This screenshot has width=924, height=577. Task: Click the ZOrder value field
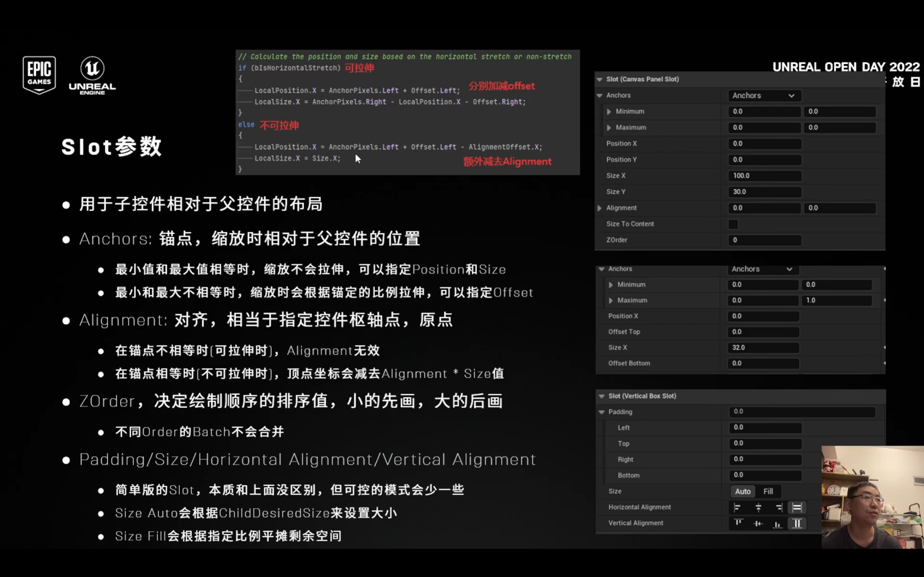764,240
